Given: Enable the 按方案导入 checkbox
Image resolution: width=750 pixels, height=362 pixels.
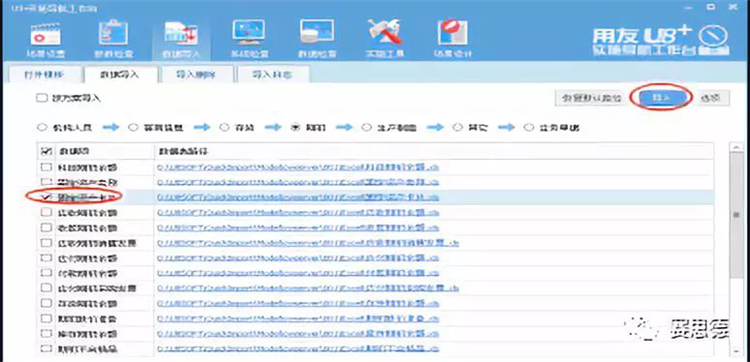Looking at the screenshot, I should click(x=42, y=98).
